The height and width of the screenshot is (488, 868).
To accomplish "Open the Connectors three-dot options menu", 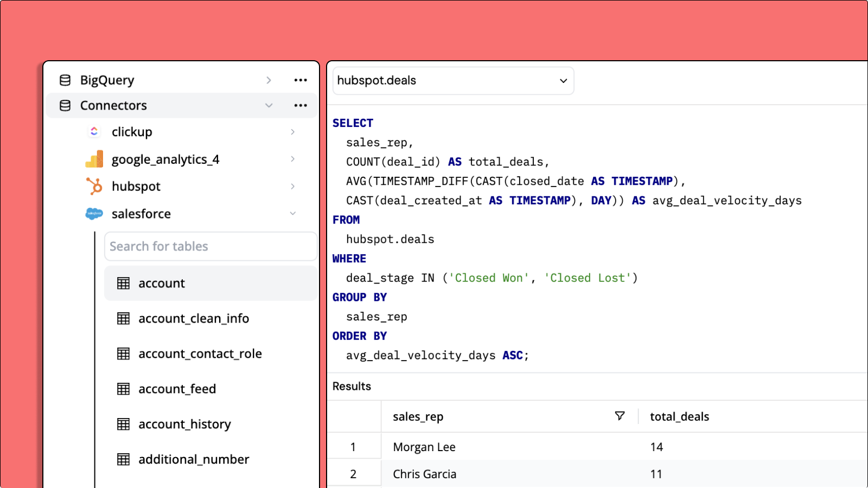I will [x=301, y=106].
